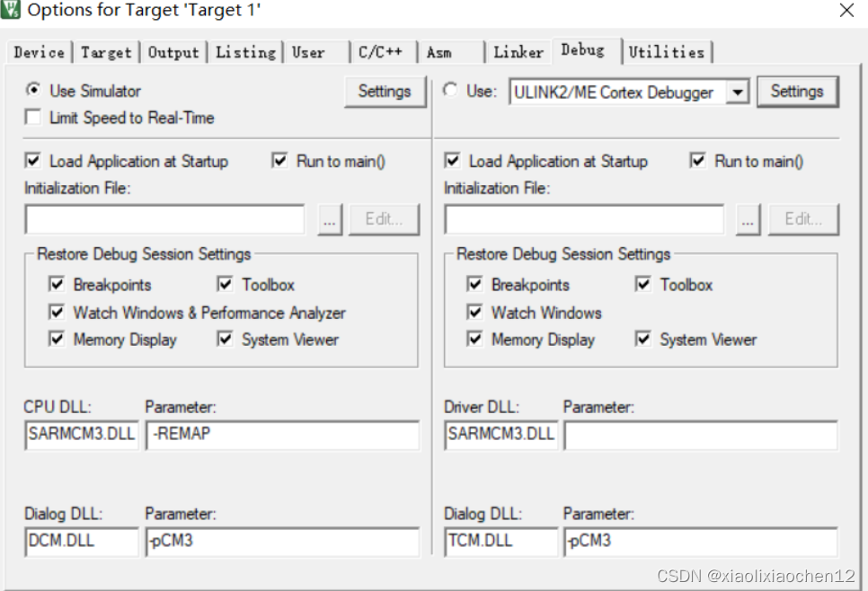Click simulator Initialization File input field
The height and width of the screenshot is (591, 868).
tap(164, 220)
